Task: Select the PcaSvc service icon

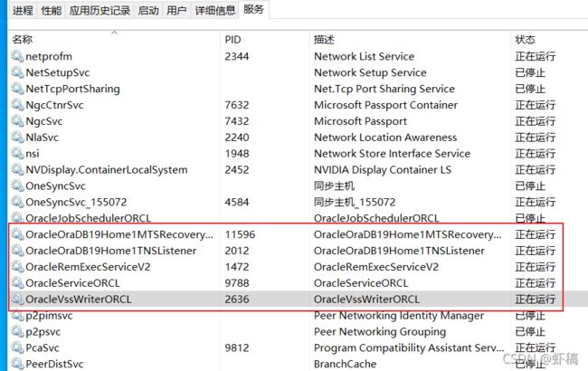Action: coord(17,347)
